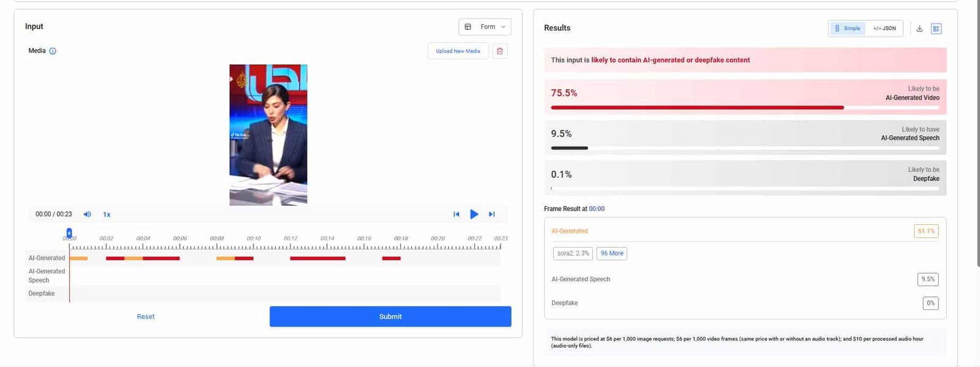This screenshot has width=980, height=367.
Task: Switch results to JSON view
Action: [884, 28]
